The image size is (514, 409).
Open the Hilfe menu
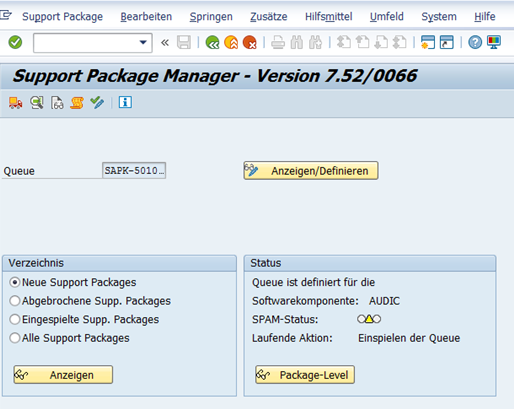[x=485, y=17]
